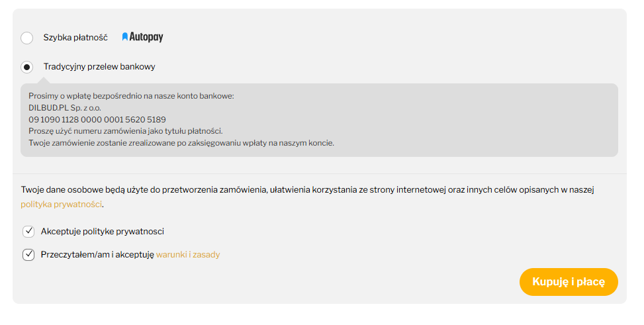Select the Tradycyjny przelew bankowy radio button

[27, 67]
